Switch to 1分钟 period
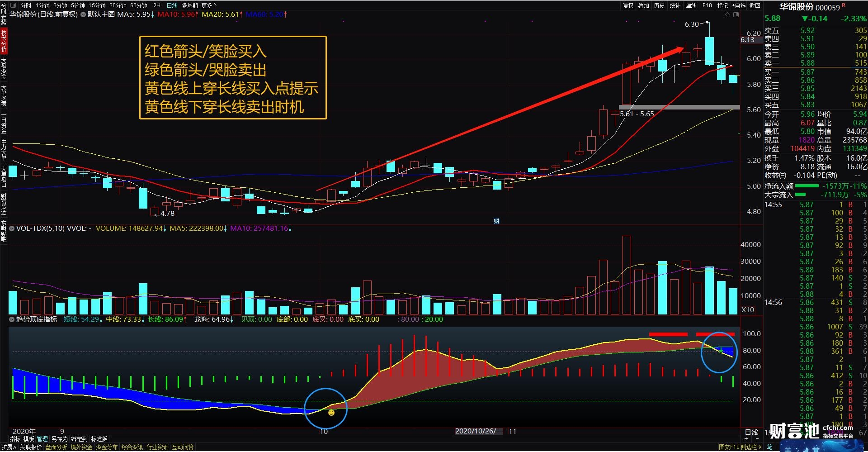 pos(42,5)
